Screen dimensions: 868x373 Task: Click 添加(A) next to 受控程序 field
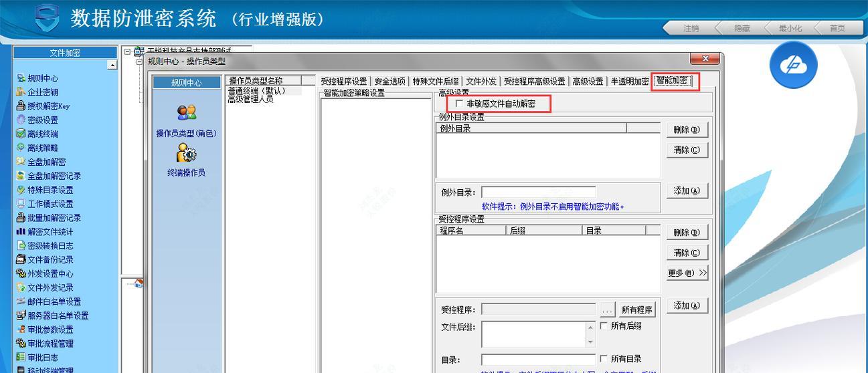tap(687, 305)
